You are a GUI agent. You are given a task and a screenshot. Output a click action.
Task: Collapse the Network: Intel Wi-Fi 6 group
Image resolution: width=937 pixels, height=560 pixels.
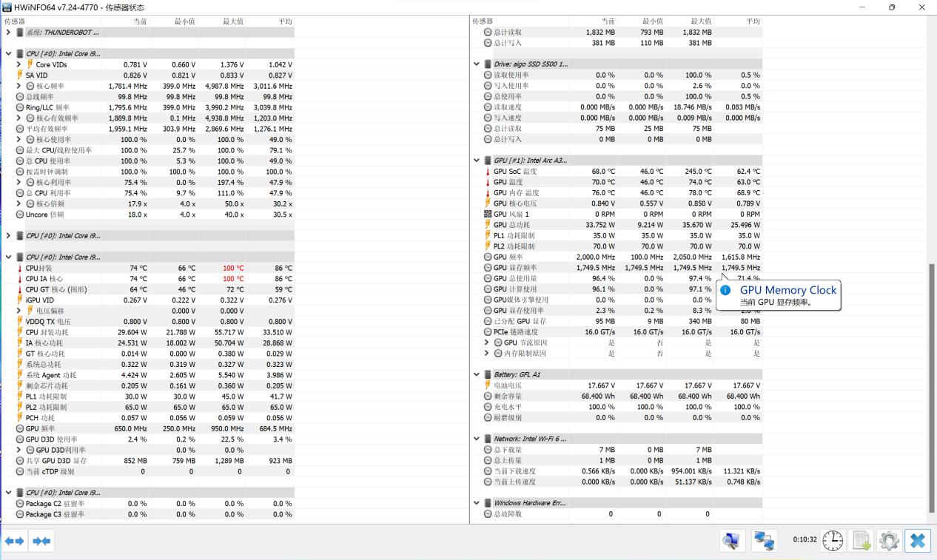pos(477,439)
